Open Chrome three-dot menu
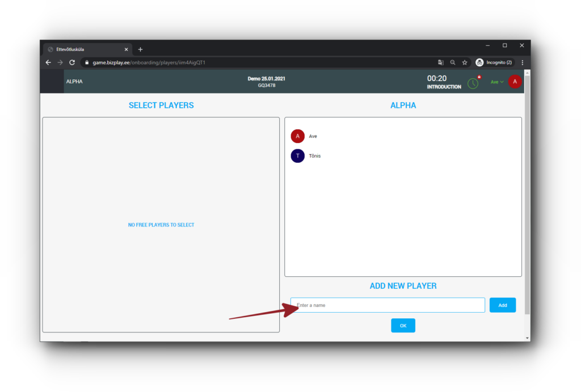The image size is (581, 392). 522,62
